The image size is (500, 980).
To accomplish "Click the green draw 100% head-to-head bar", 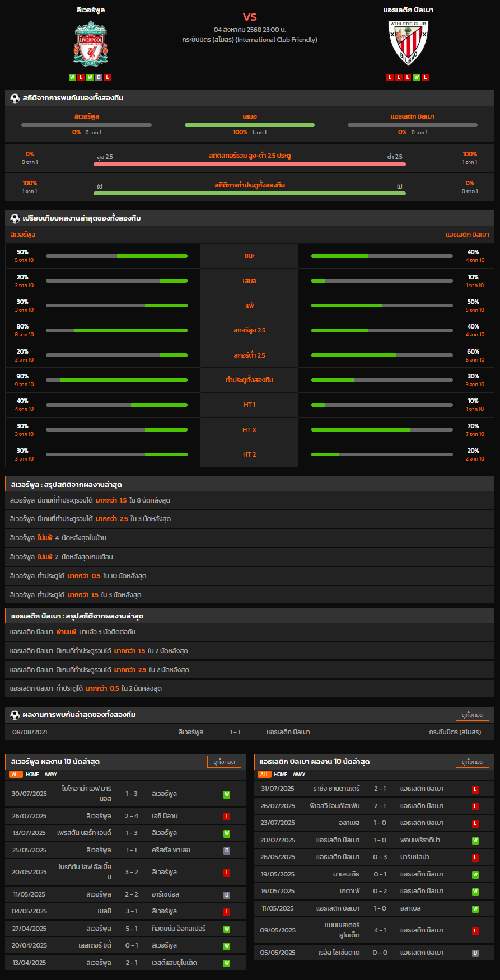I will coord(250,125).
